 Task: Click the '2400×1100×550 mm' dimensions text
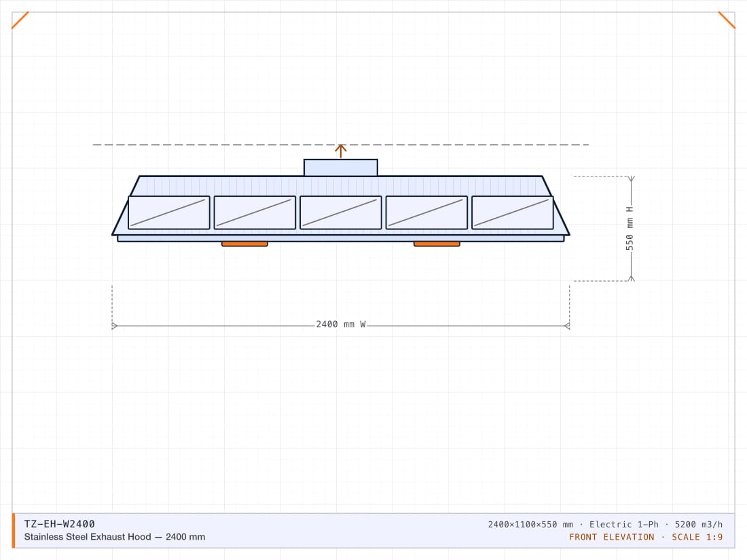530,524
